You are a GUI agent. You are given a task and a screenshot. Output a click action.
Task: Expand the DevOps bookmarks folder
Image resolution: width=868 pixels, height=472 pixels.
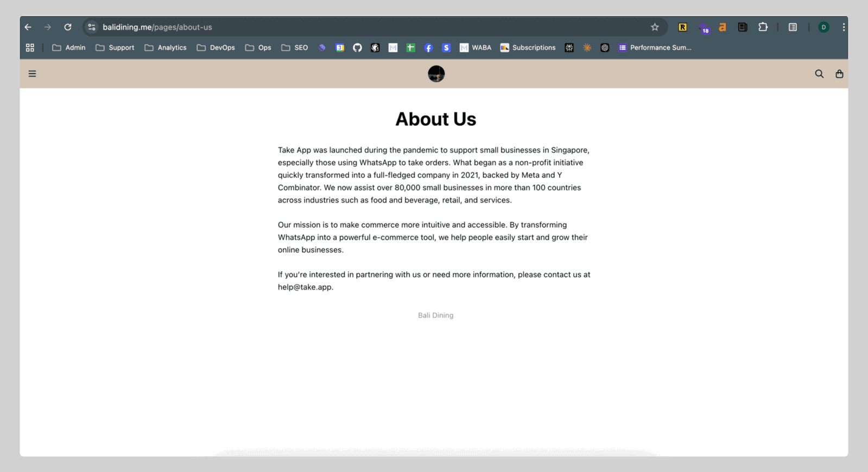click(x=216, y=48)
